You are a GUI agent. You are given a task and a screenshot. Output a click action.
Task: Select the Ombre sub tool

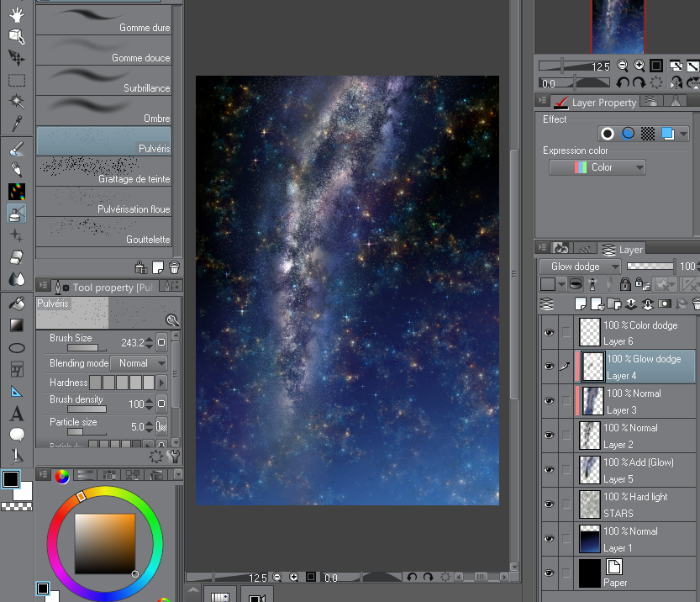tap(103, 111)
